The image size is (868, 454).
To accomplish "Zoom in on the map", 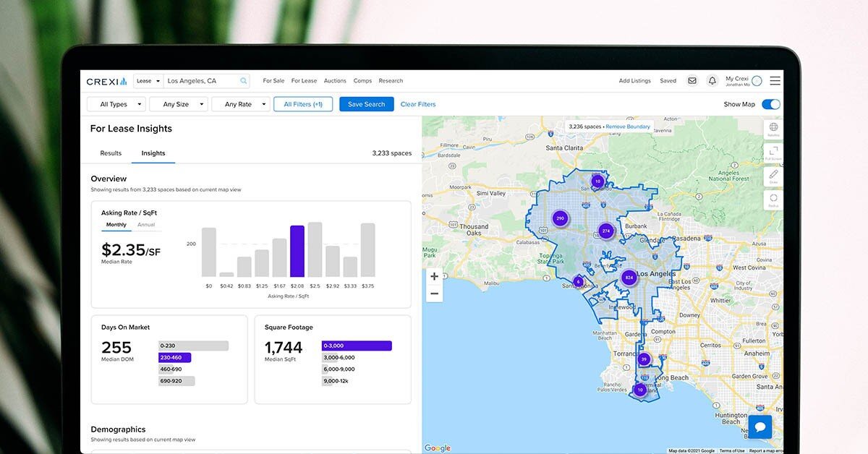I will 434,276.
